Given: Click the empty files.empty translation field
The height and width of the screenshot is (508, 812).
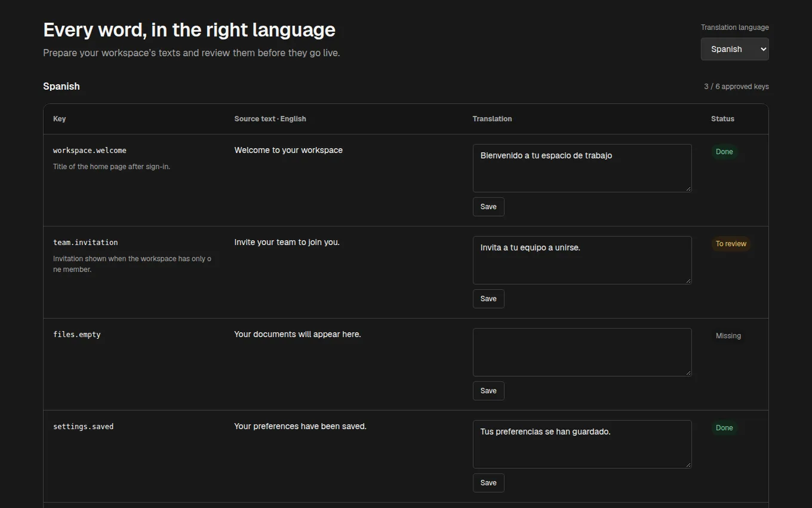Looking at the screenshot, I should 582,352.
